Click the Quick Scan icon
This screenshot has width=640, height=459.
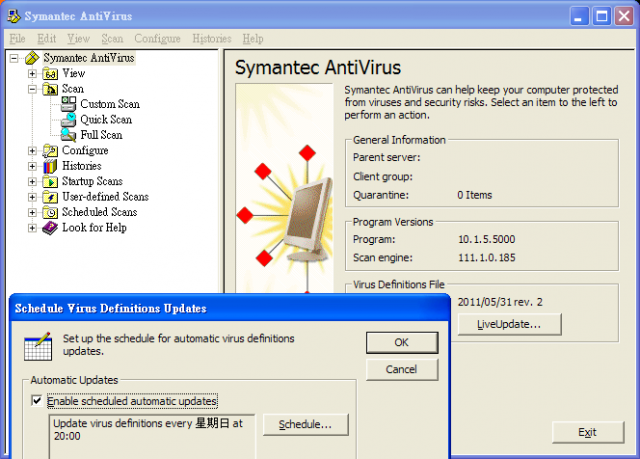point(69,120)
